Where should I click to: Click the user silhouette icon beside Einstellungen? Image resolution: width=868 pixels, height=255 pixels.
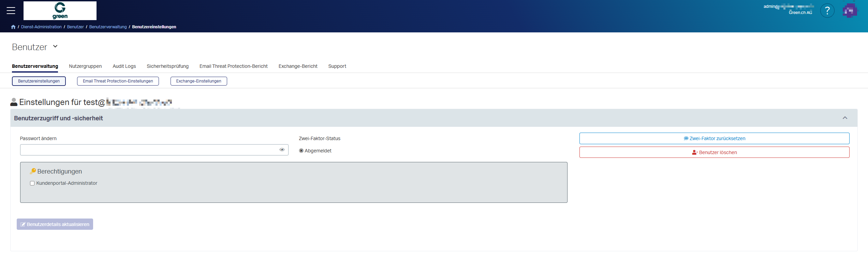tap(14, 102)
